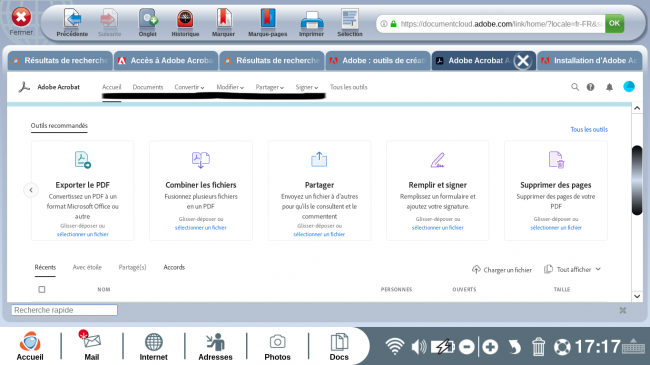Click the green OK button
Image resolution: width=650 pixels, height=365 pixels.
pyautogui.click(x=614, y=23)
